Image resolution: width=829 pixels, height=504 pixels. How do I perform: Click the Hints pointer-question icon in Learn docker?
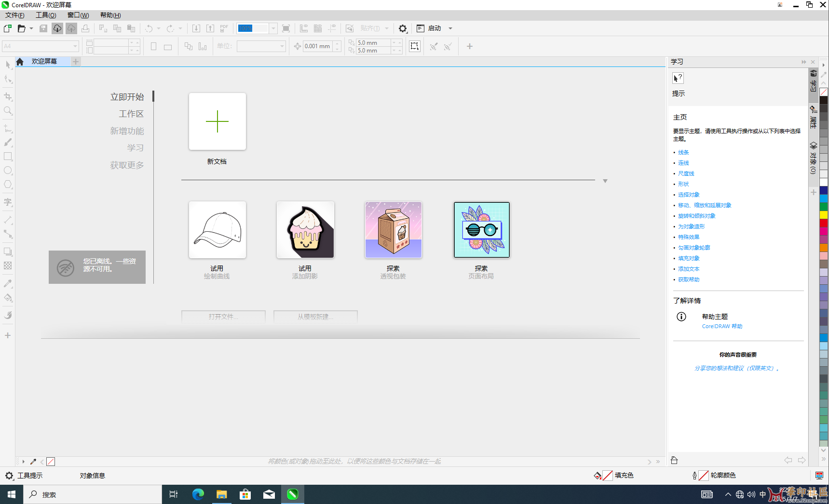click(x=678, y=78)
